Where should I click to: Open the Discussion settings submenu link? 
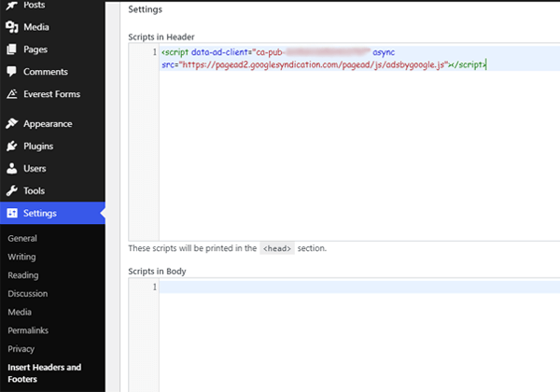pyautogui.click(x=28, y=293)
